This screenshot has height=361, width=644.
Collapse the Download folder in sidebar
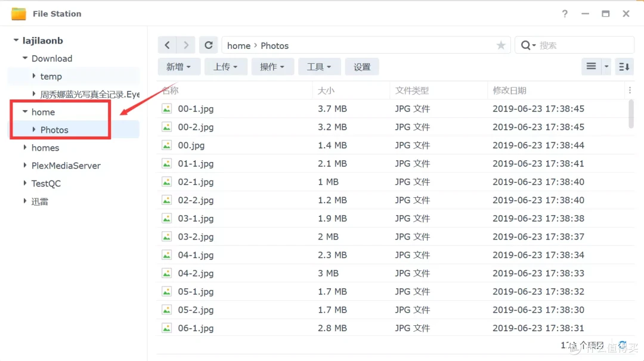23,58
